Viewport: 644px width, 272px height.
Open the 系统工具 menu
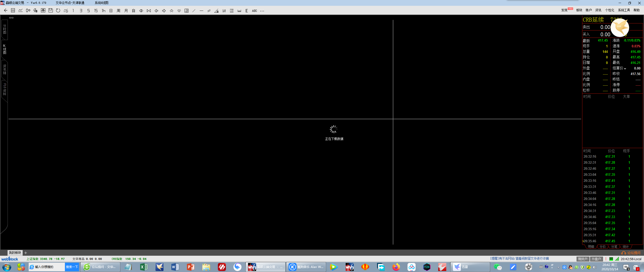tap(624, 10)
